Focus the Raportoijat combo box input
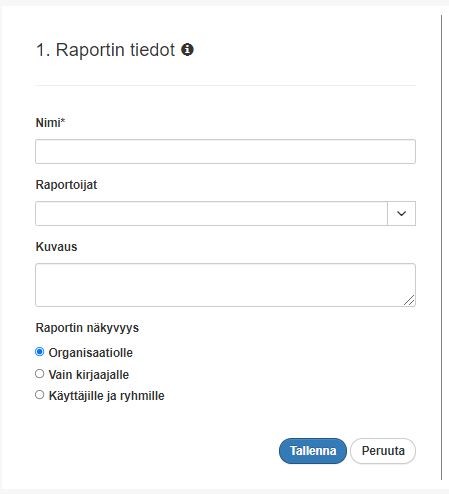The height and width of the screenshot is (494, 449). [211, 213]
